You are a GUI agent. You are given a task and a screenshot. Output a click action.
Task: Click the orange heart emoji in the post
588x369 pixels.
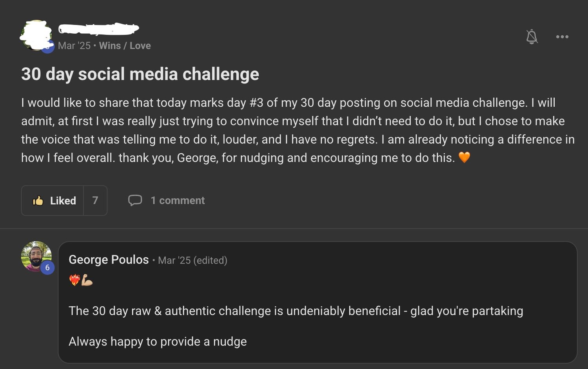click(x=464, y=157)
